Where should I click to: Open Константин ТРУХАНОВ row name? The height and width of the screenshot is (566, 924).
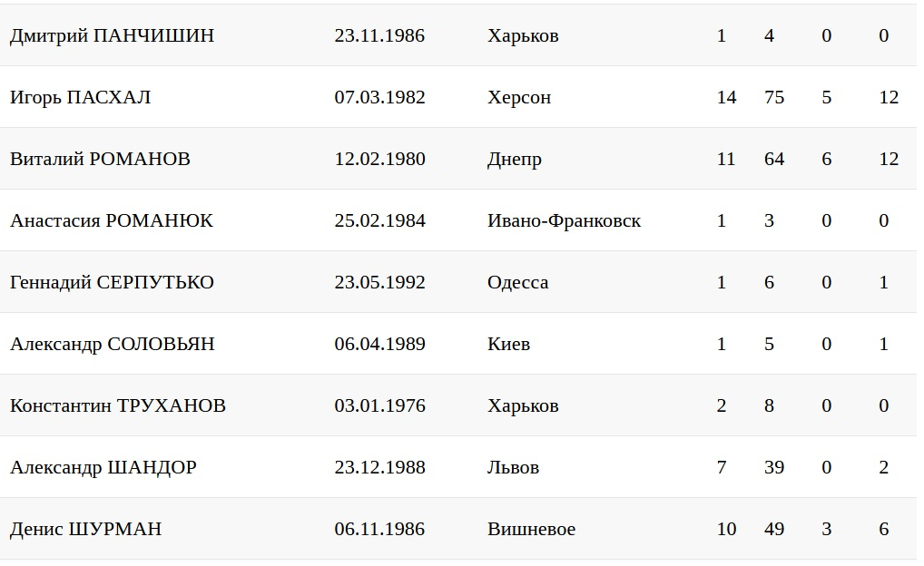118,406
